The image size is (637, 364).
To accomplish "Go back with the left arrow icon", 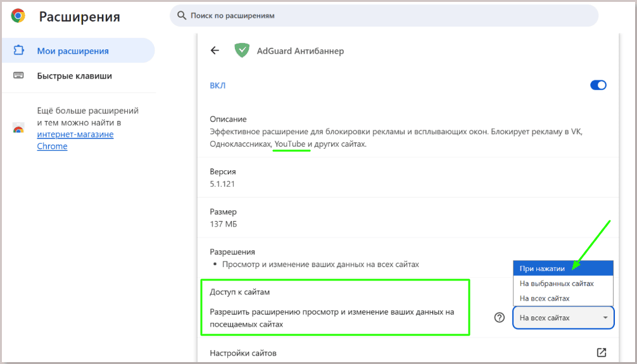I will point(215,51).
